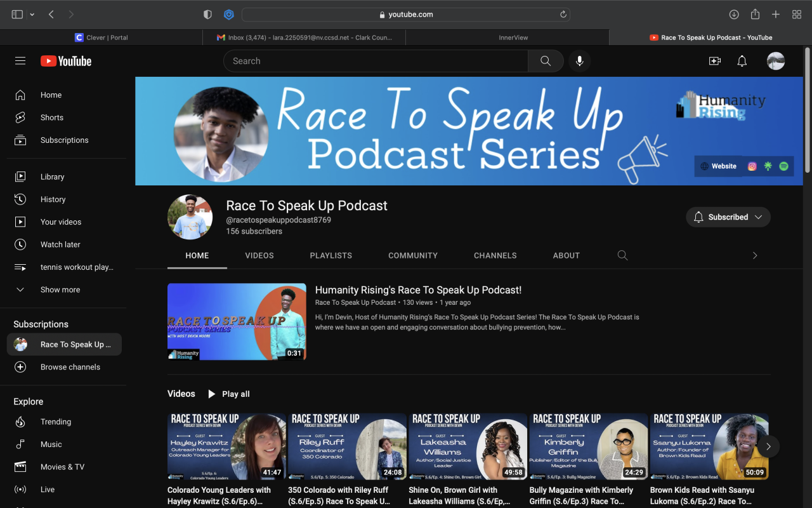Click the channel profile picture
Image resolution: width=812 pixels, height=508 pixels.
tap(190, 217)
